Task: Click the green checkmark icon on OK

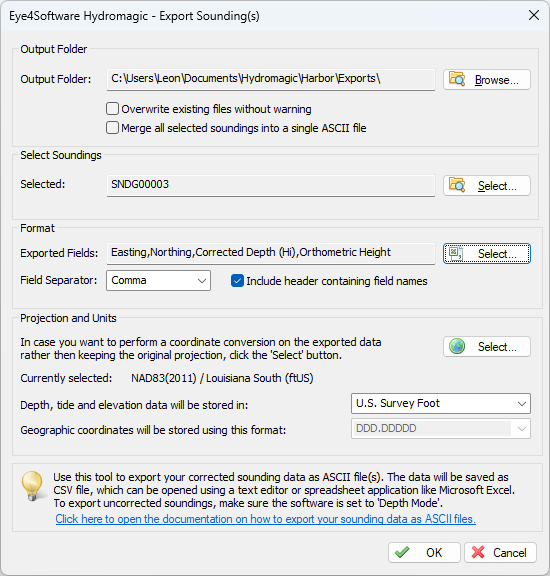Action: tap(402, 552)
